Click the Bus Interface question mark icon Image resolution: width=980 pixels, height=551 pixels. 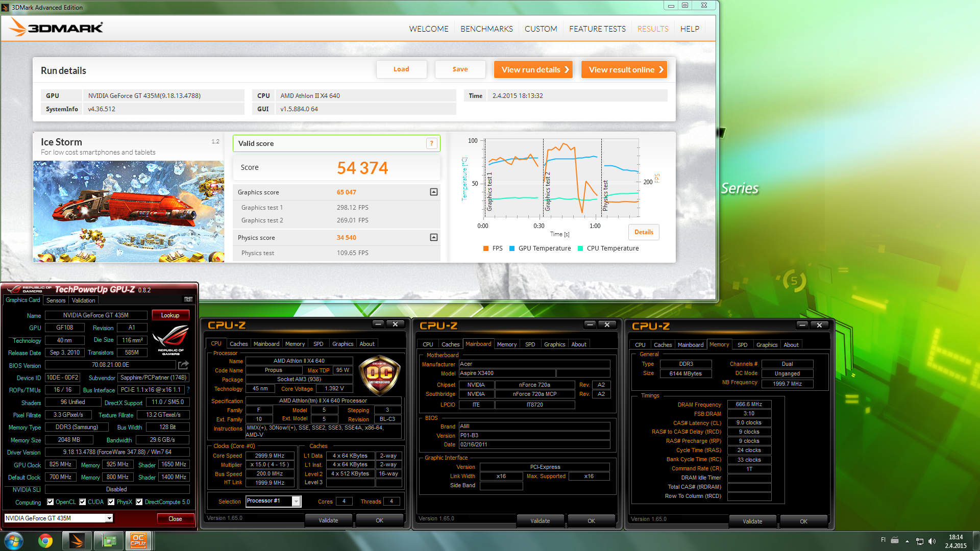click(x=188, y=390)
